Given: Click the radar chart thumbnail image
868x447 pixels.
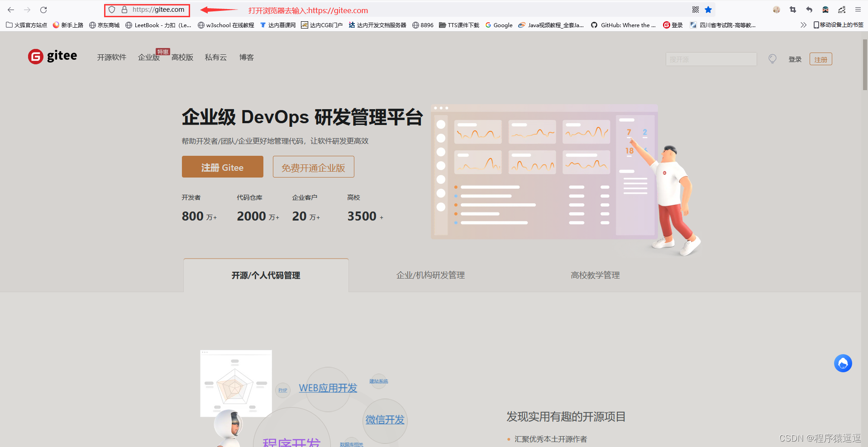Looking at the screenshot, I should pos(236,383).
